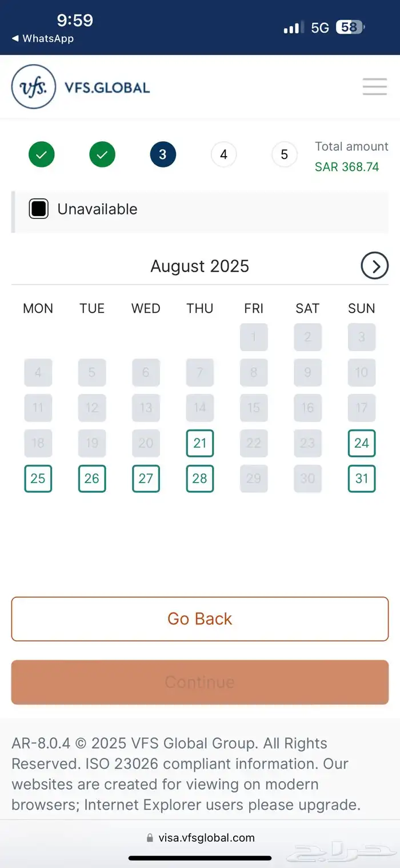Tap the Unavailable legend black square
The image size is (400, 868).
(x=38, y=209)
